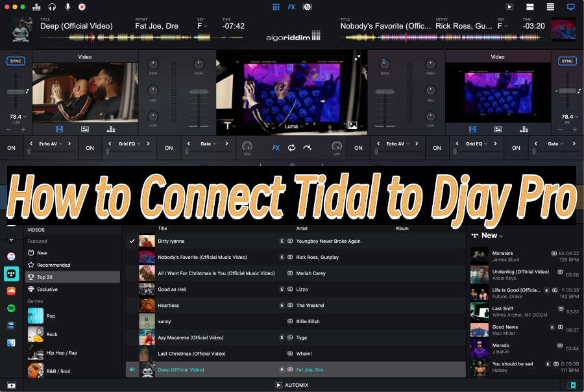
Task: Select Exclusive in the sidebar
Action: click(x=73, y=289)
